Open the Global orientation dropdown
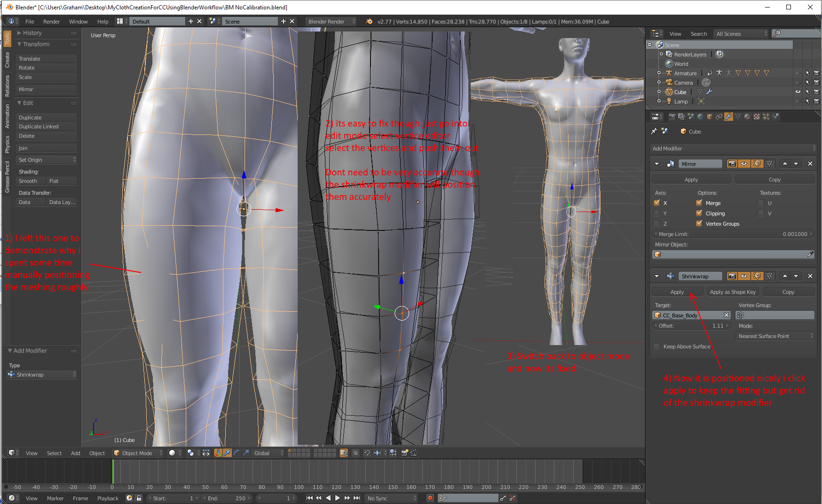The width and height of the screenshot is (822, 504). 268,453
